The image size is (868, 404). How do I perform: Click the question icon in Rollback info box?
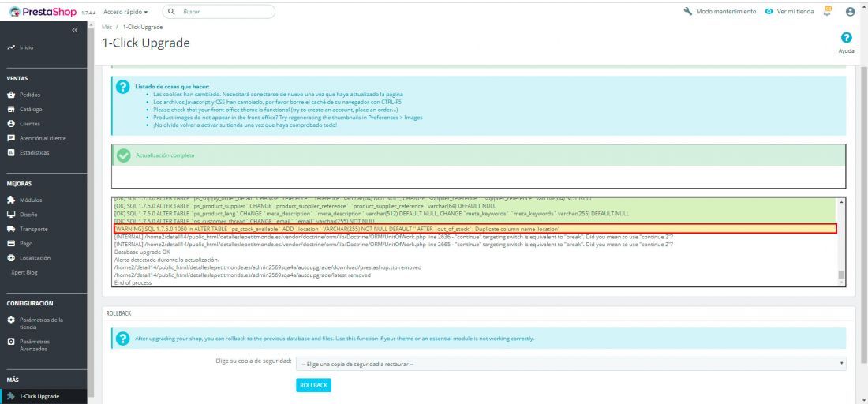pyautogui.click(x=123, y=339)
